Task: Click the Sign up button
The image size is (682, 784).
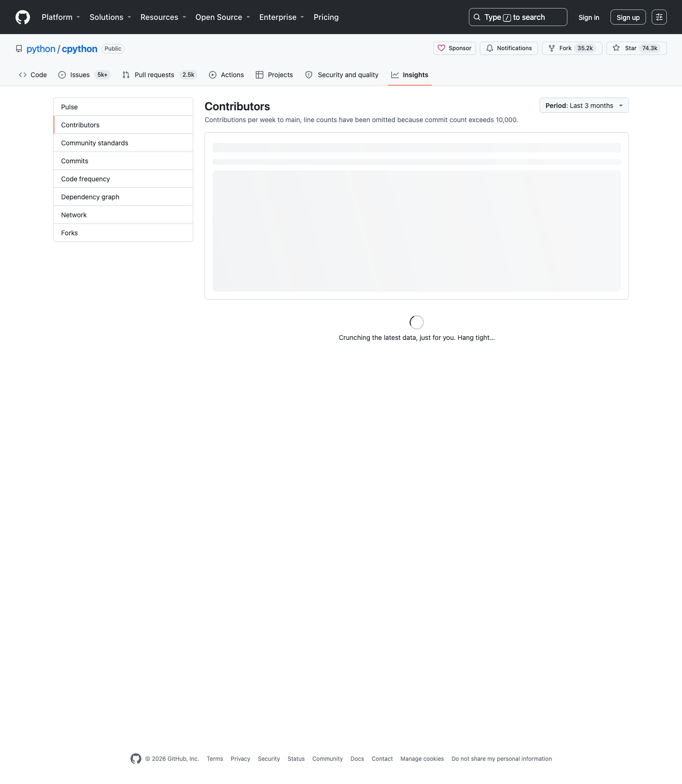Action: point(628,17)
